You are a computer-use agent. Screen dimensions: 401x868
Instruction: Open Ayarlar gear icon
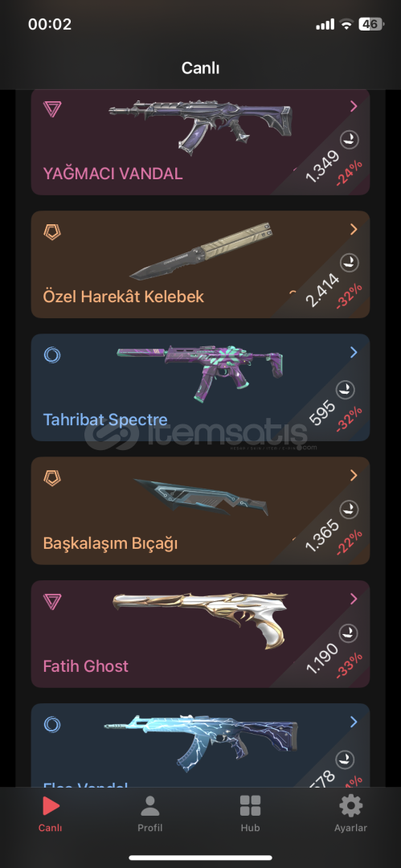[350, 806]
